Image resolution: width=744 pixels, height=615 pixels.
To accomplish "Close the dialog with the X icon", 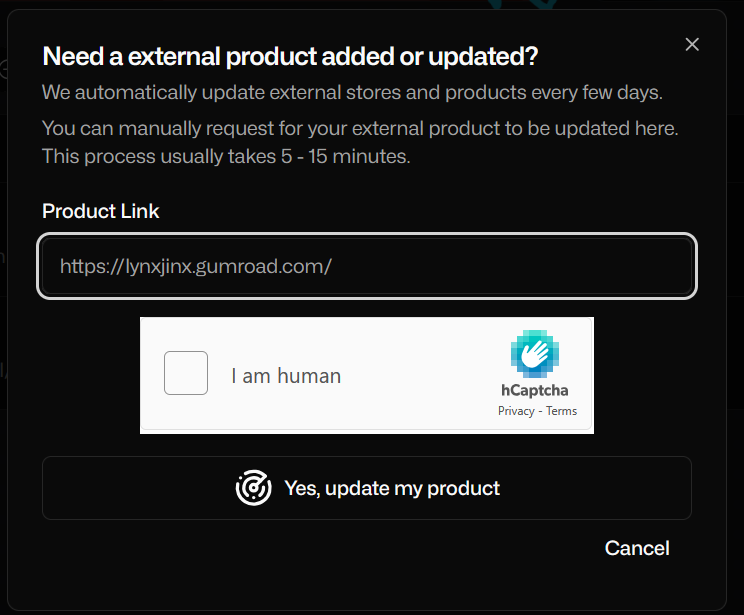I will coord(692,44).
